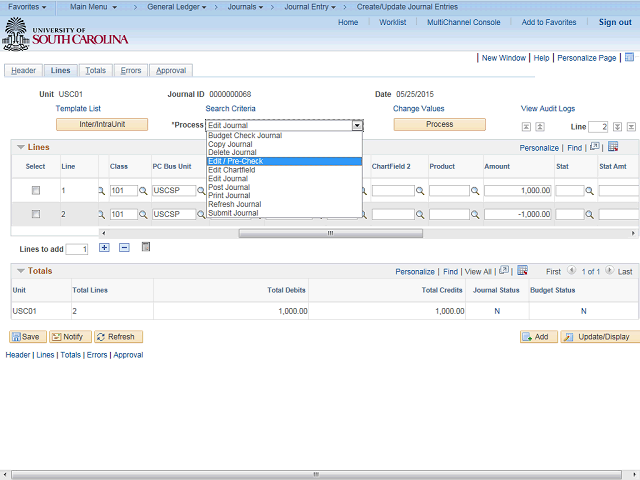Image resolution: width=640 pixels, height=480 pixels.
Task: Click the Class lookup magnifier in line 1
Action: tap(143, 190)
